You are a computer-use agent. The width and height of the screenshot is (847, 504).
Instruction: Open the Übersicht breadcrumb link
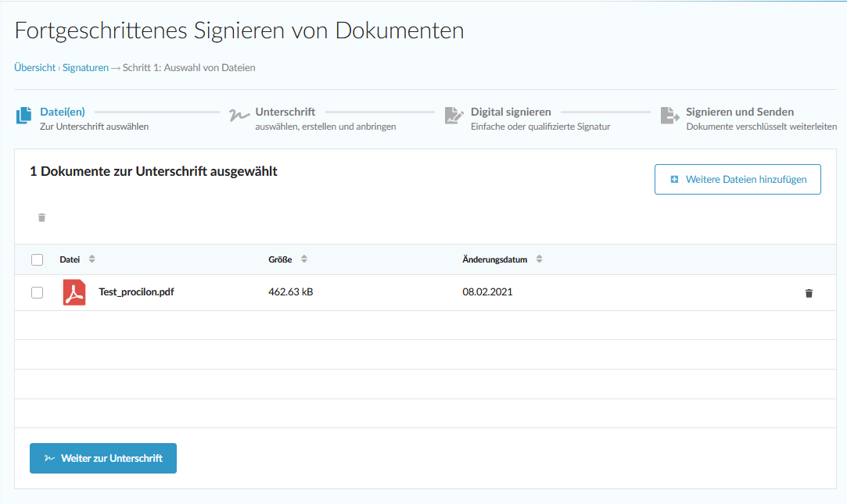tap(34, 68)
